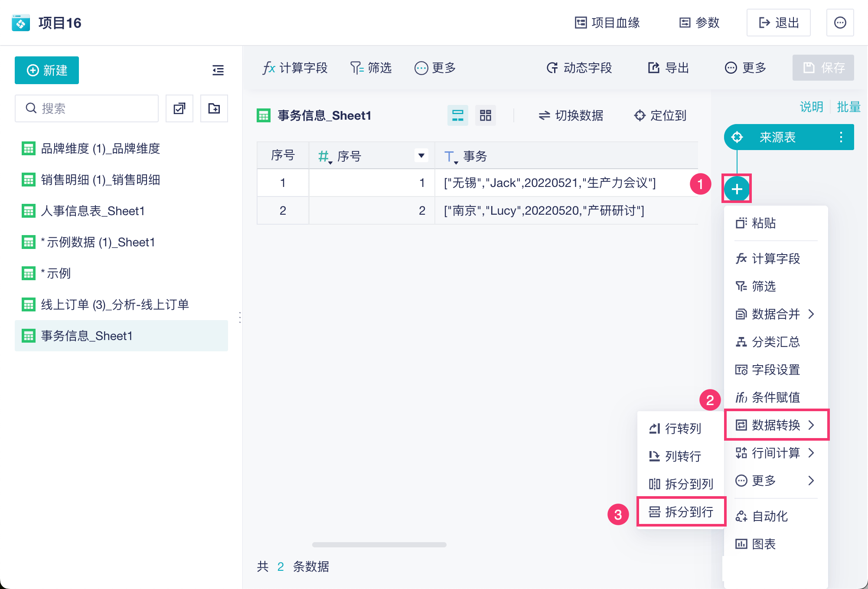Open the 说明 link

pyautogui.click(x=811, y=107)
